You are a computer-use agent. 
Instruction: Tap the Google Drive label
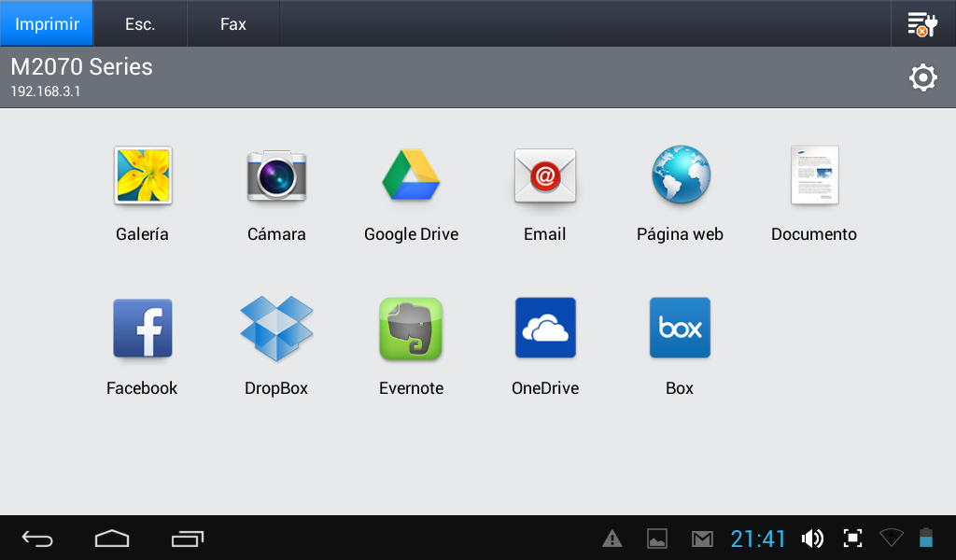(411, 234)
